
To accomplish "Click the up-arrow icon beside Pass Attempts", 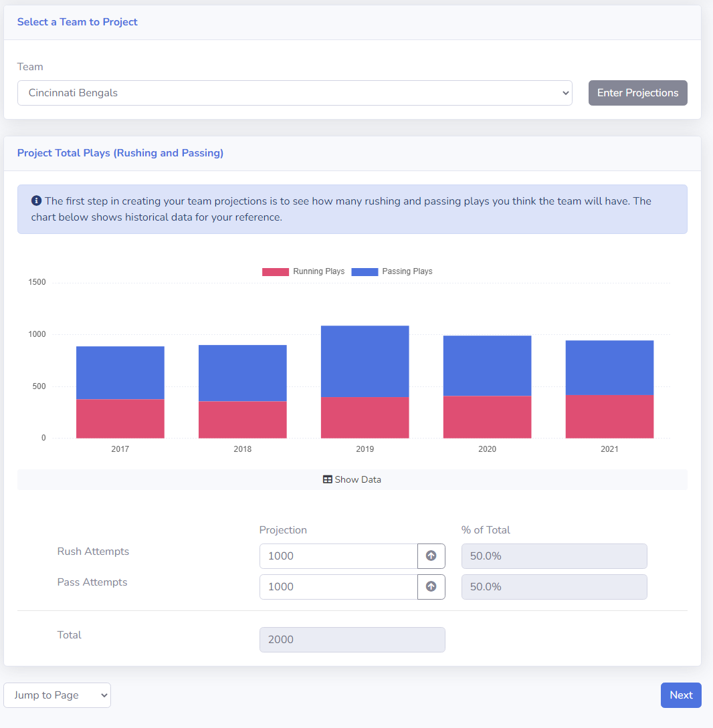I will click(x=431, y=586).
